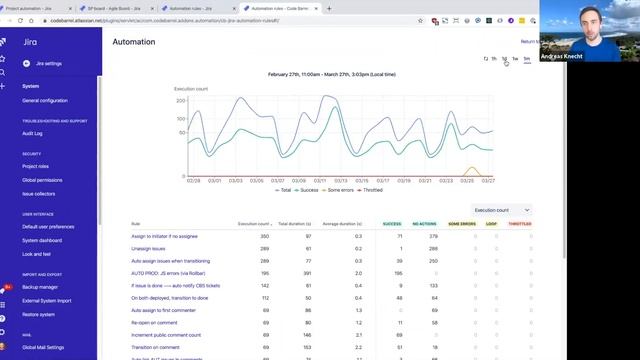640x360 pixels.
Task: Open the Execution count dropdown
Action: coord(502,210)
